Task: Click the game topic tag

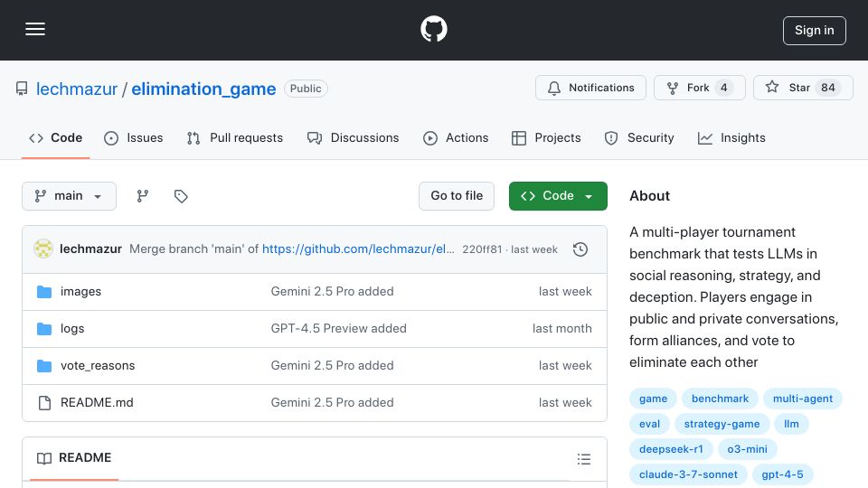Action: tap(653, 399)
